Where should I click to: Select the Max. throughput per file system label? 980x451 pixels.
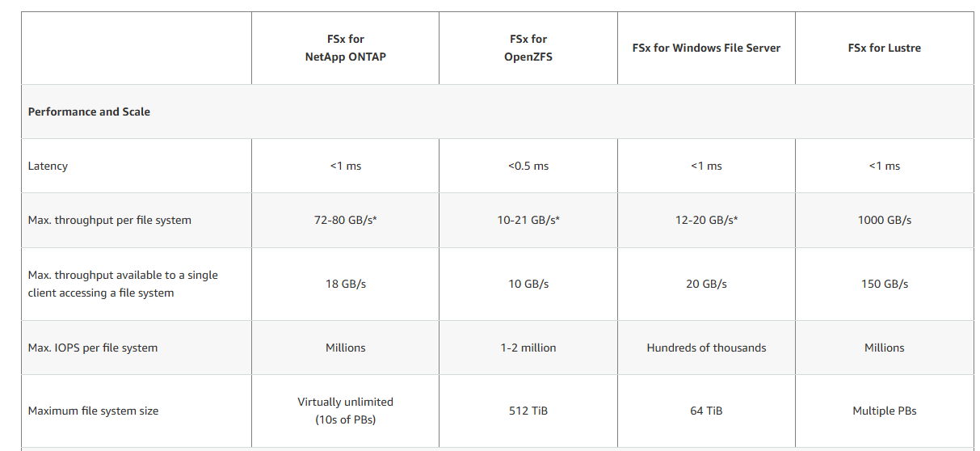(110, 220)
